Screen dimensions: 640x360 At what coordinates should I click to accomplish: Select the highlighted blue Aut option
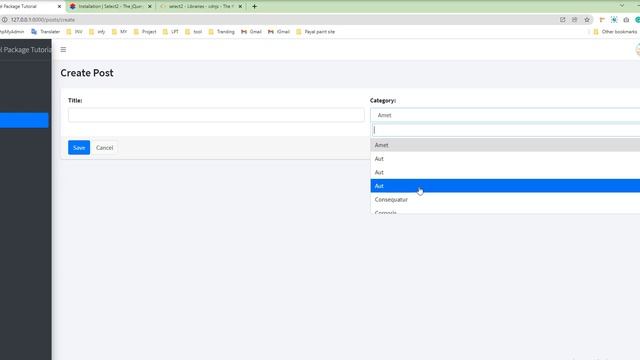point(505,186)
